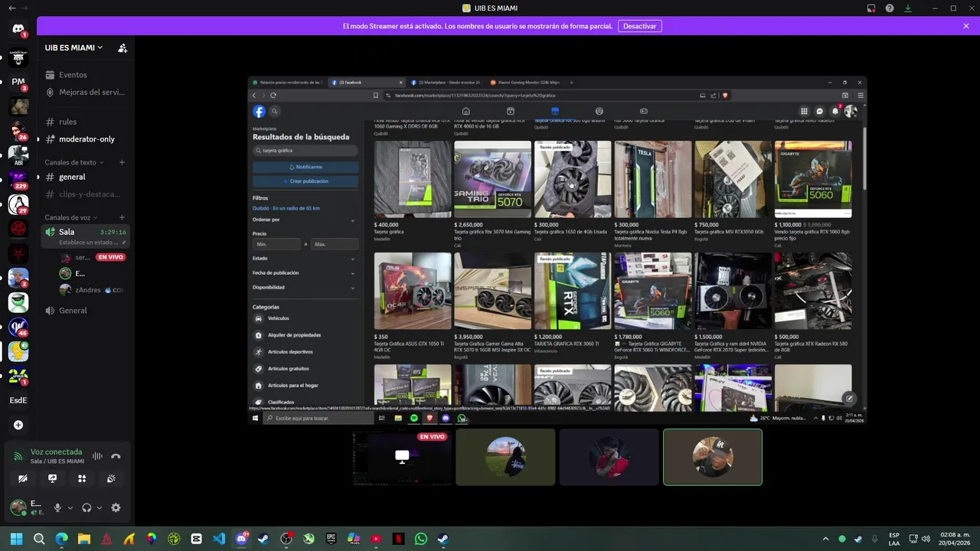Screen dimensions: 980x551
Task: Open the rules channel
Action: [84, 122]
